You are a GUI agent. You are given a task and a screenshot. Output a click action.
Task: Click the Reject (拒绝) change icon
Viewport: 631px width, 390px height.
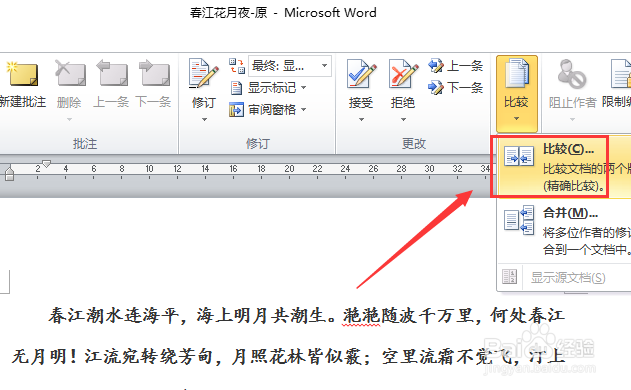(x=403, y=74)
